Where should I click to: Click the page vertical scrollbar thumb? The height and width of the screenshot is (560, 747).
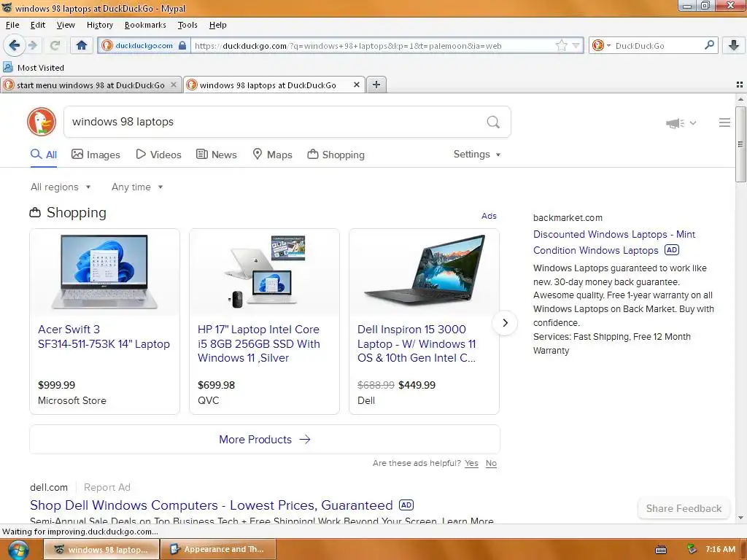740,144
